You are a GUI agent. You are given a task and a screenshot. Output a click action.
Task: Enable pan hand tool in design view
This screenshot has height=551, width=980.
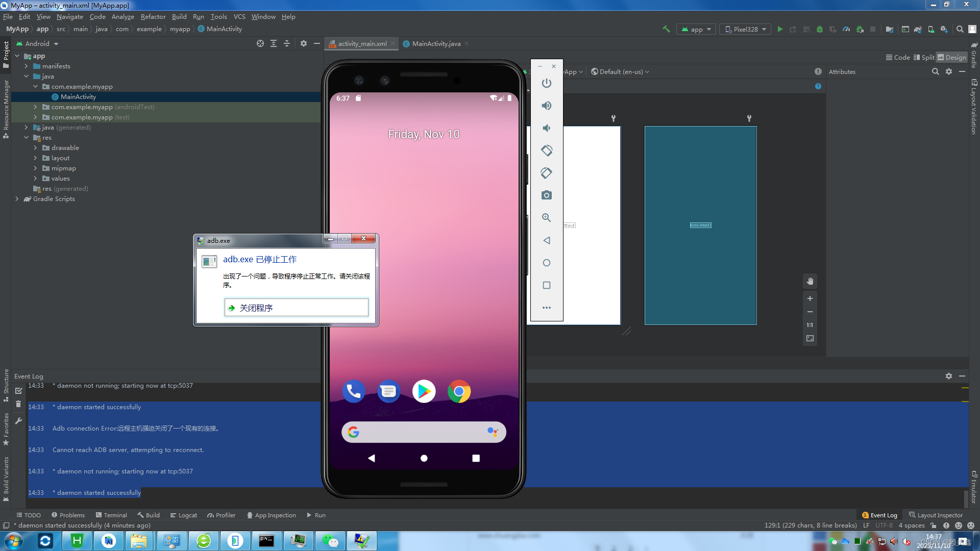click(810, 281)
